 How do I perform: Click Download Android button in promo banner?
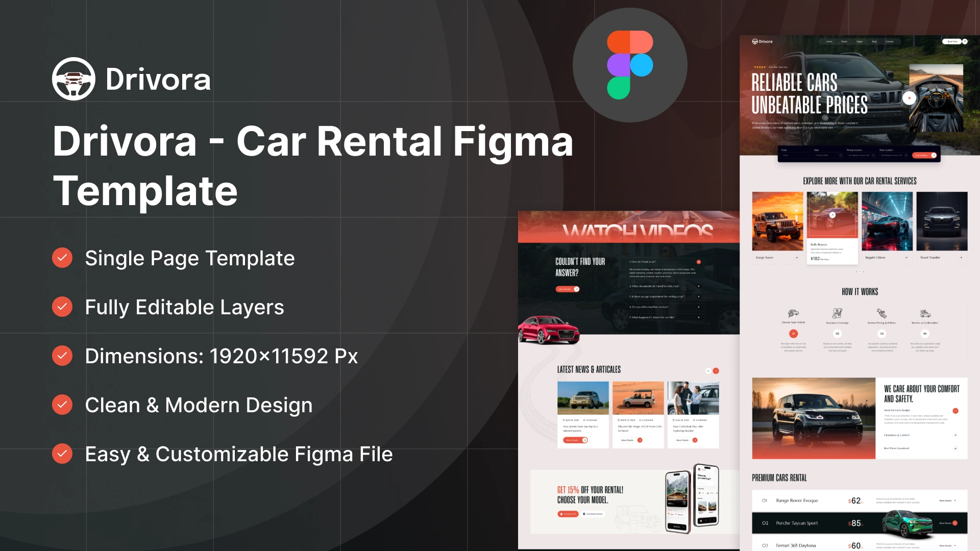click(593, 514)
